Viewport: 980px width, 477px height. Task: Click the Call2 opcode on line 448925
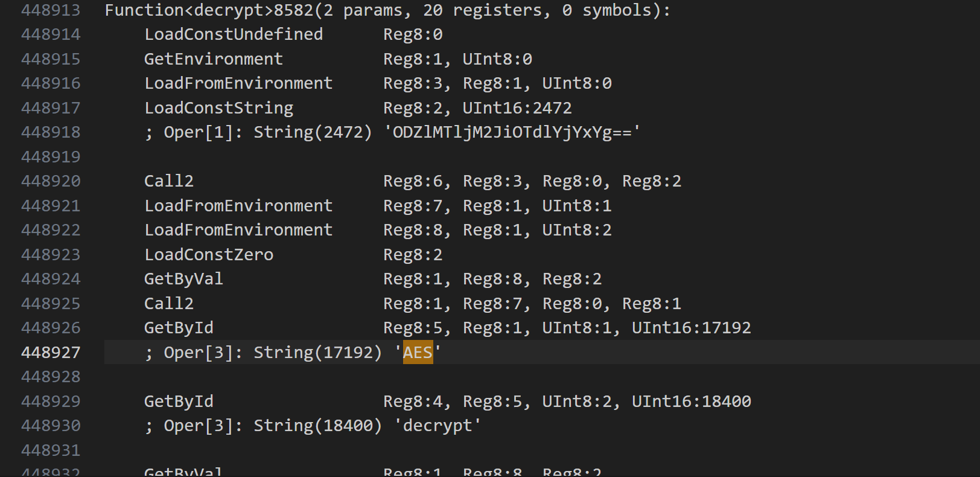(x=169, y=304)
